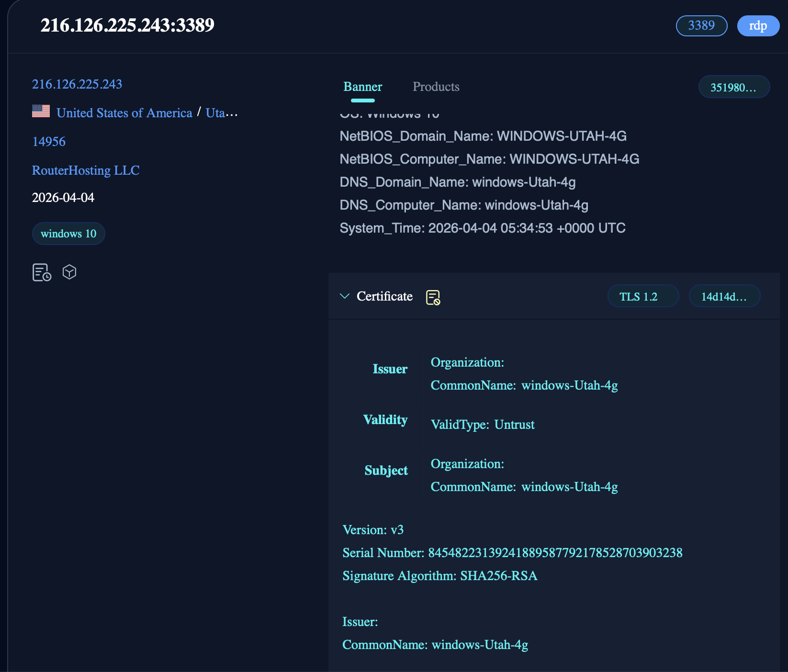This screenshot has width=788, height=672.
Task: Click the 14d14d… fingerprint badge
Action: coord(724,296)
